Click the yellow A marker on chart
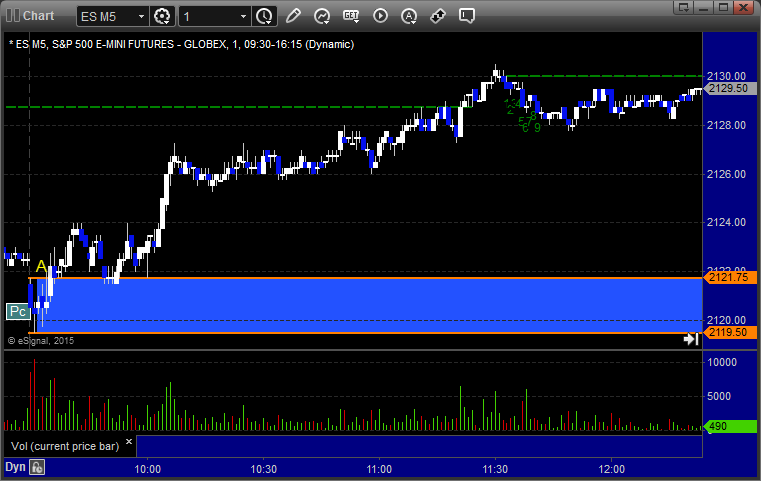 [x=41, y=266]
